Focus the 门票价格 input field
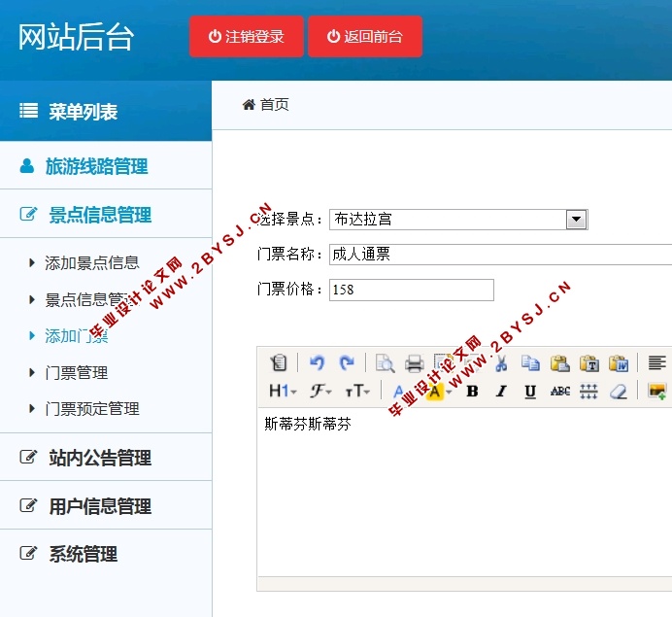Image resolution: width=672 pixels, height=617 pixels. point(412,290)
